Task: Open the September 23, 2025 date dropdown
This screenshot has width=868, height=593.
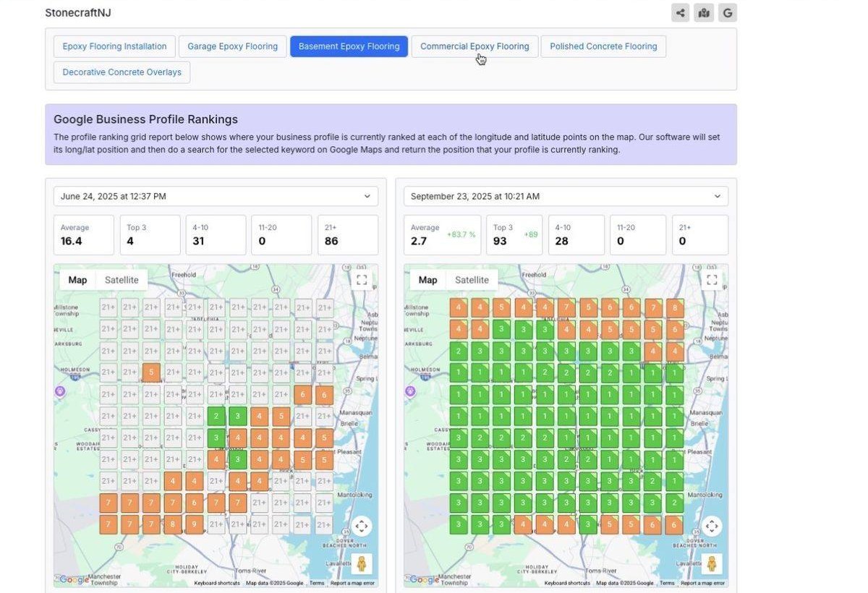Action: (566, 196)
